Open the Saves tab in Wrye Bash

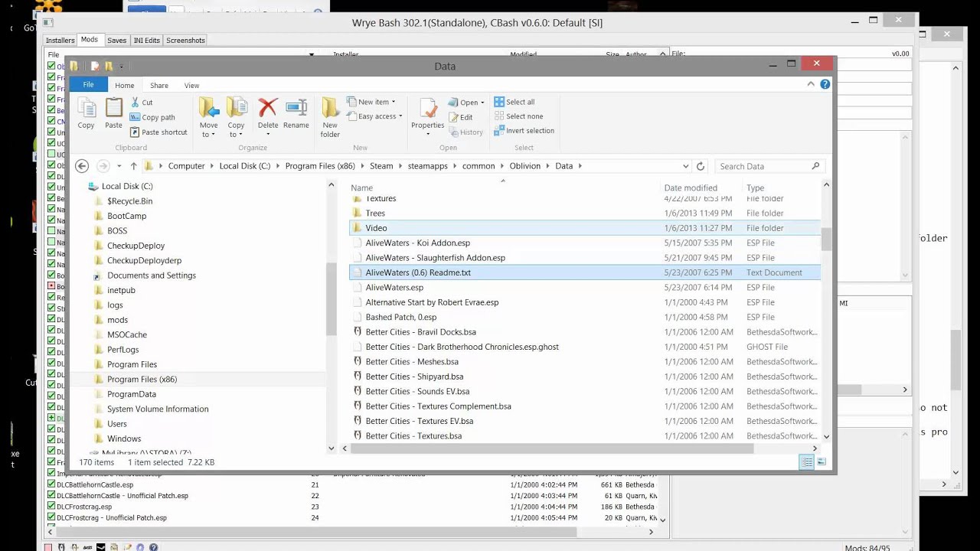(x=117, y=40)
